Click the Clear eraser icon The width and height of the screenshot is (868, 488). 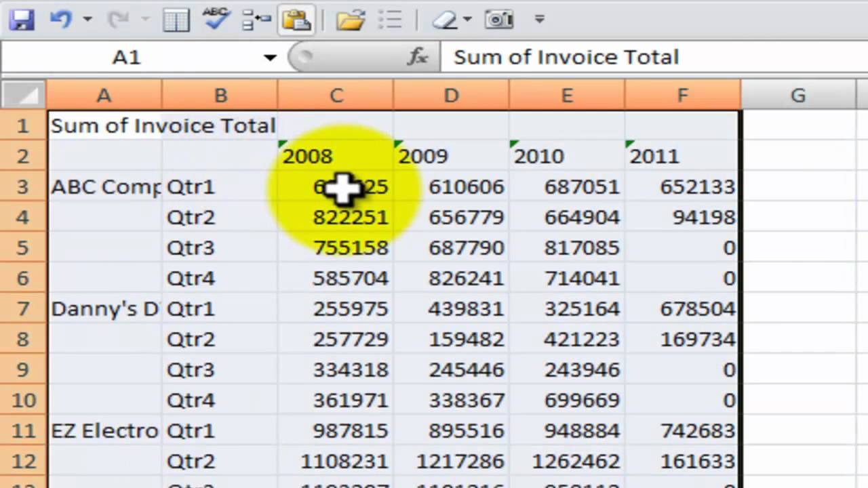(x=445, y=20)
